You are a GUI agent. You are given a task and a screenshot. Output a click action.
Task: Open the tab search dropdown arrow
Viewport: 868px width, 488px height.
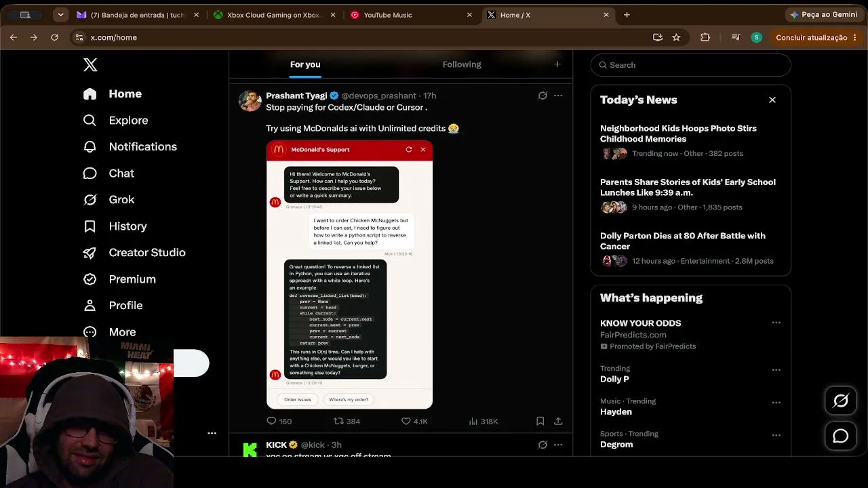(61, 15)
